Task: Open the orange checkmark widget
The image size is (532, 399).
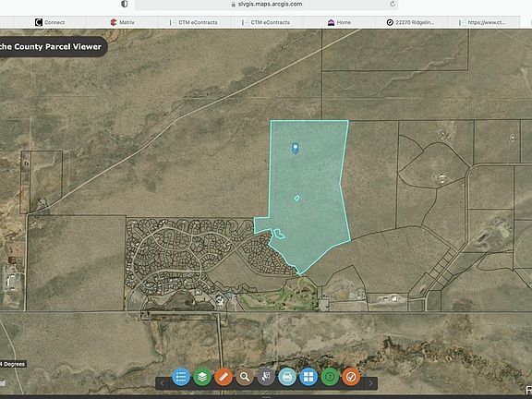Action: tap(351, 377)
